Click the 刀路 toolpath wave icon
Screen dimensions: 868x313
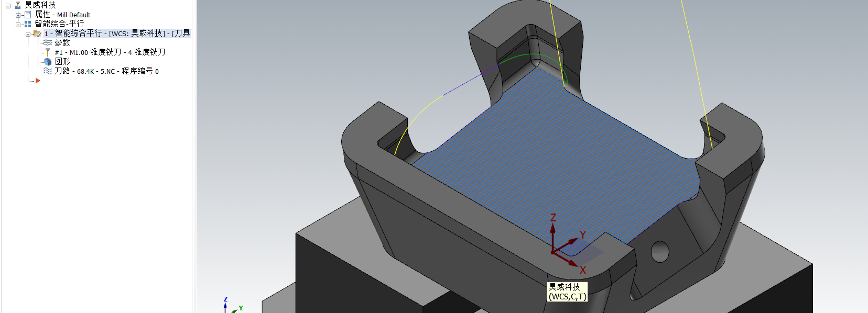coord(48,71)
